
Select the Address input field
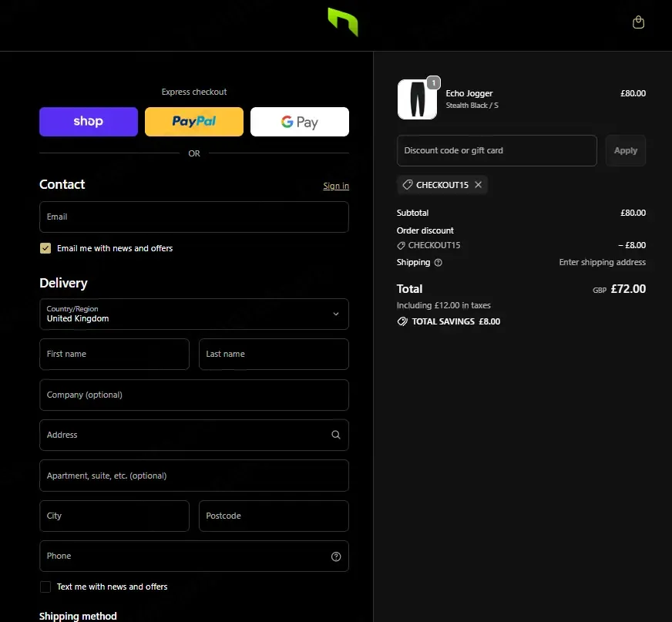click(194, 435)
